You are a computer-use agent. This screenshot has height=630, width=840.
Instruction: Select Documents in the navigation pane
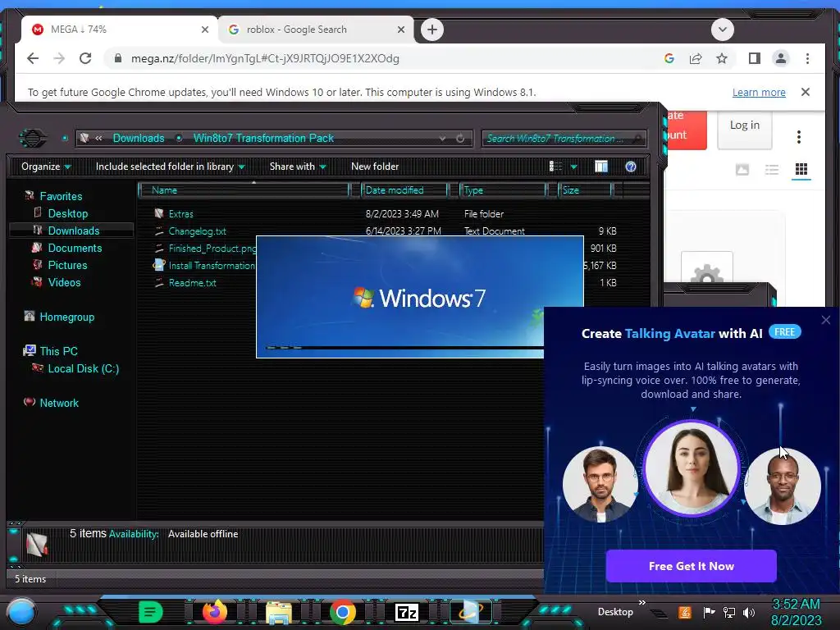[75, 248]
